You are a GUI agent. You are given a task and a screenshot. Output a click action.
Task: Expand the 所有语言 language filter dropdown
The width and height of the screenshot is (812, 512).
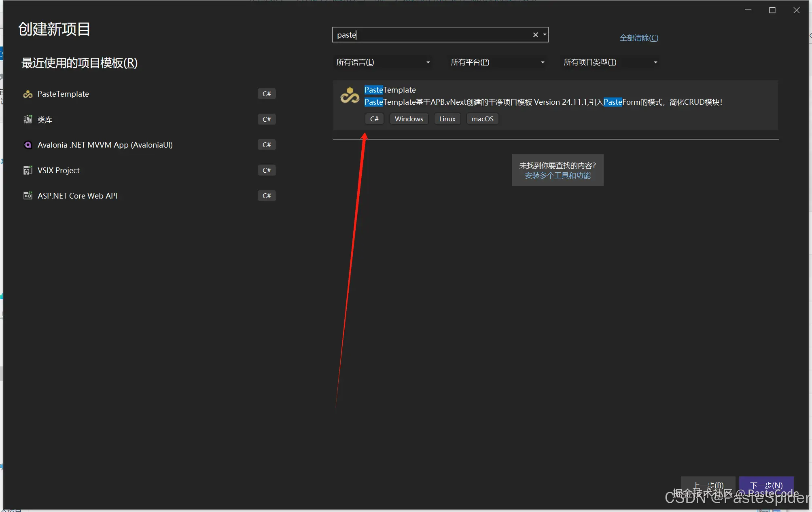(383, 62)
